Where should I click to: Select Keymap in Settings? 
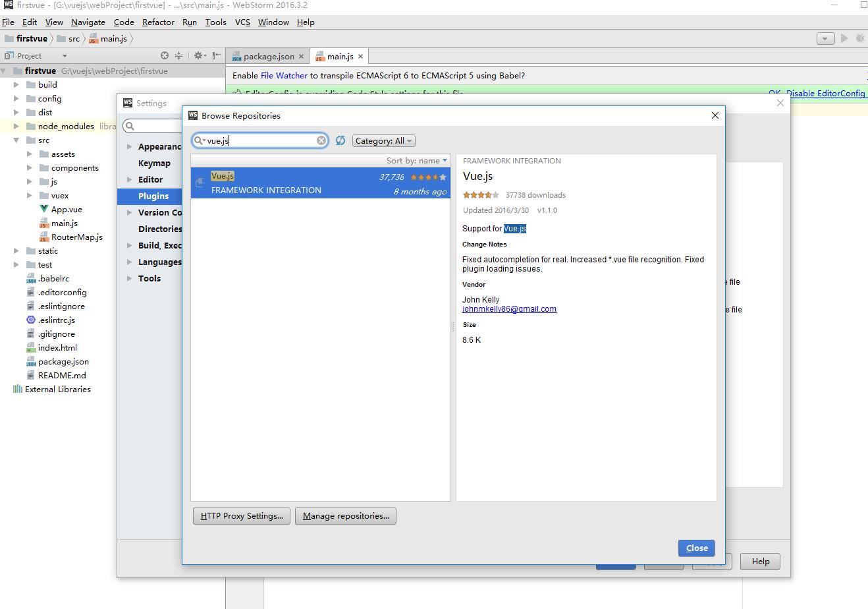[x=154, y=163]
